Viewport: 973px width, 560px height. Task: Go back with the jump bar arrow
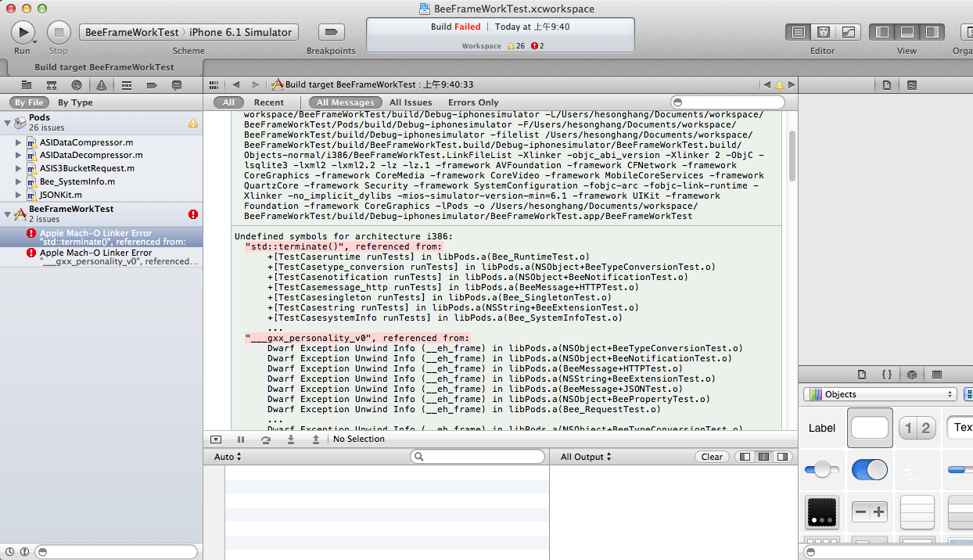[236, 84]
